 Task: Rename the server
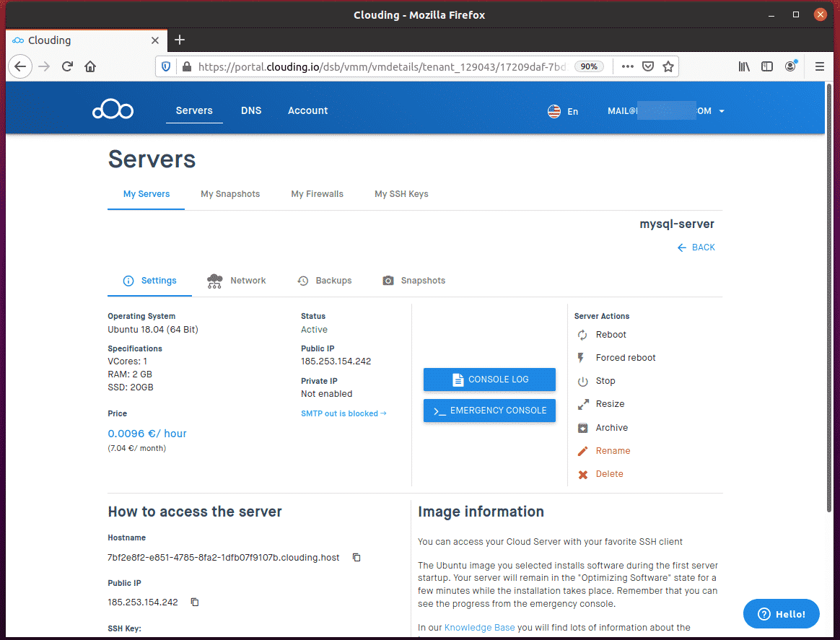(612, 451)
